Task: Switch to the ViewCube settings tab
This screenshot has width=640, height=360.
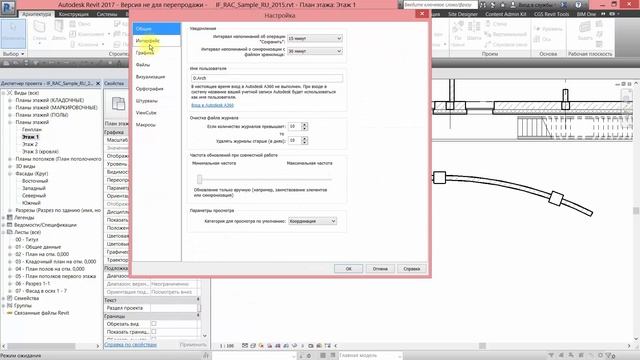Action: click(156, 113)
